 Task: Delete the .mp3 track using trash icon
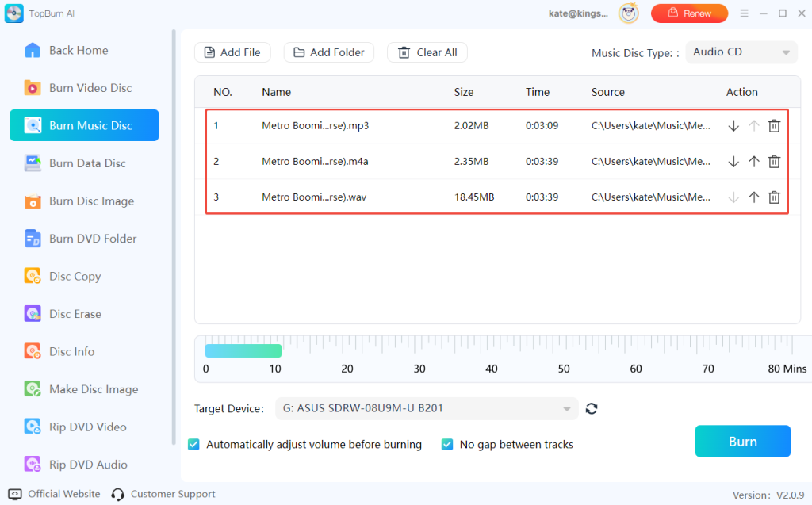774,126
